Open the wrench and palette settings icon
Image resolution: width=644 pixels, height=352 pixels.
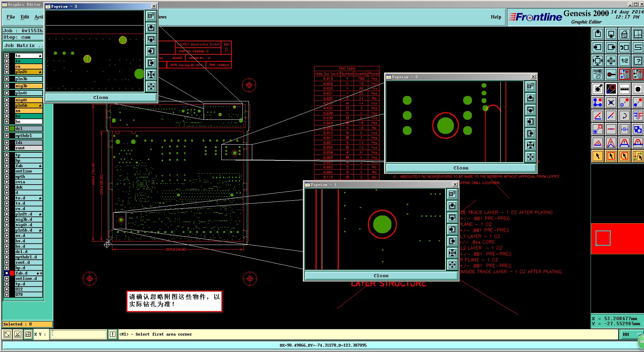point(598,74)
